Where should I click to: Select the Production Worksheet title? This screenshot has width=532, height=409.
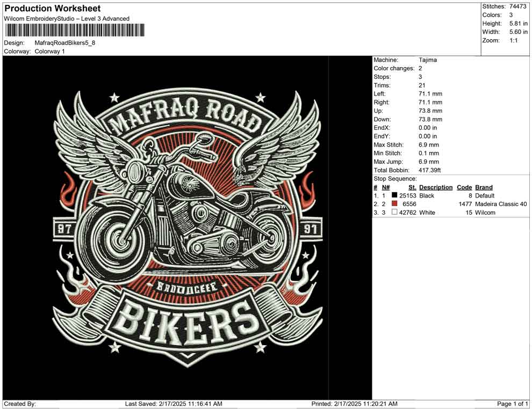point(52,9)
